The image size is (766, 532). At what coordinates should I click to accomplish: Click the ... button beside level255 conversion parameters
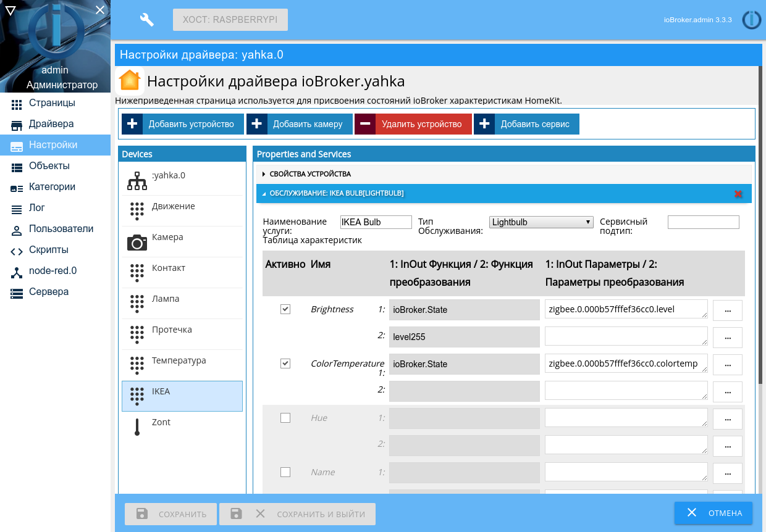(x=728, y=338)
